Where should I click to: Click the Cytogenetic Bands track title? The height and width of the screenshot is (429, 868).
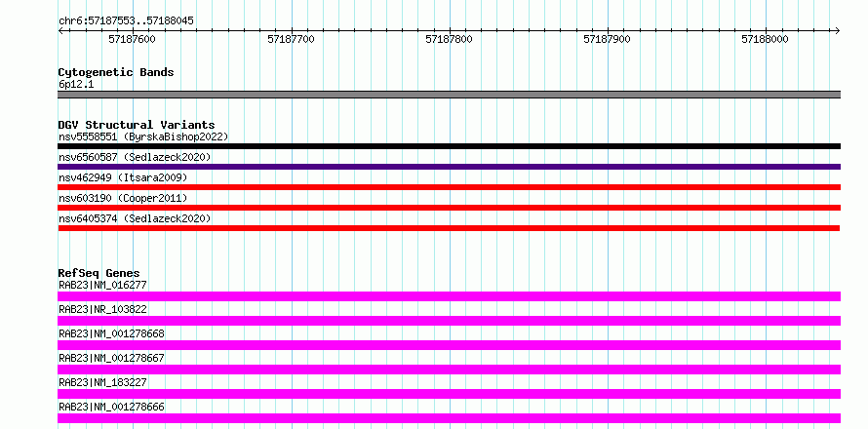(116, 72)
